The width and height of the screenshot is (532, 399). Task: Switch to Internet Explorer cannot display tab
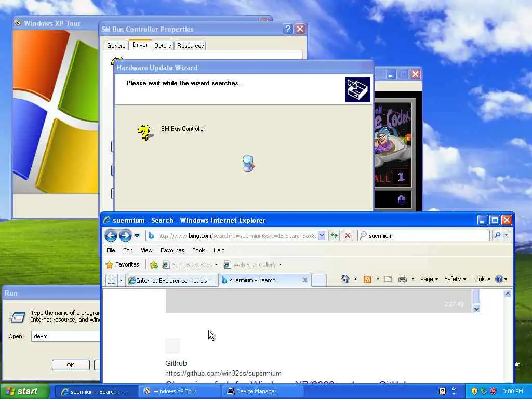172,280
